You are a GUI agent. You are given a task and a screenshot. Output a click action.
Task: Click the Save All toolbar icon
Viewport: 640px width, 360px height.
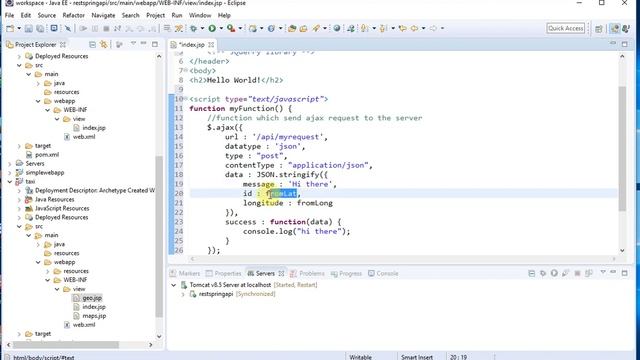40,29
